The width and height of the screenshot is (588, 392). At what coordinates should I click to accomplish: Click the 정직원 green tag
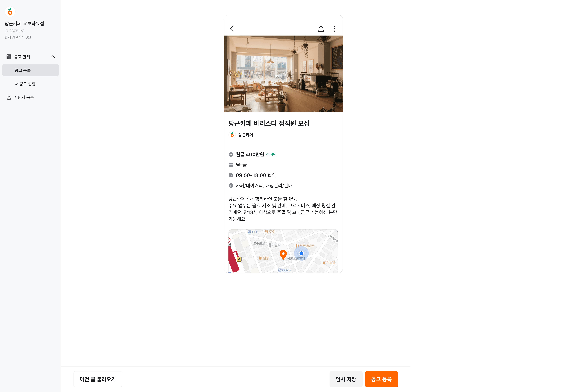tap(271, 154)
